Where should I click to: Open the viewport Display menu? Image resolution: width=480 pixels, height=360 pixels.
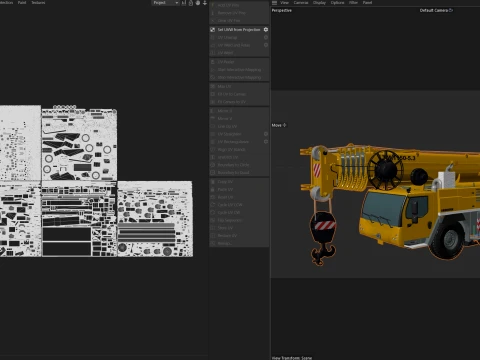(x=319, y=3)
